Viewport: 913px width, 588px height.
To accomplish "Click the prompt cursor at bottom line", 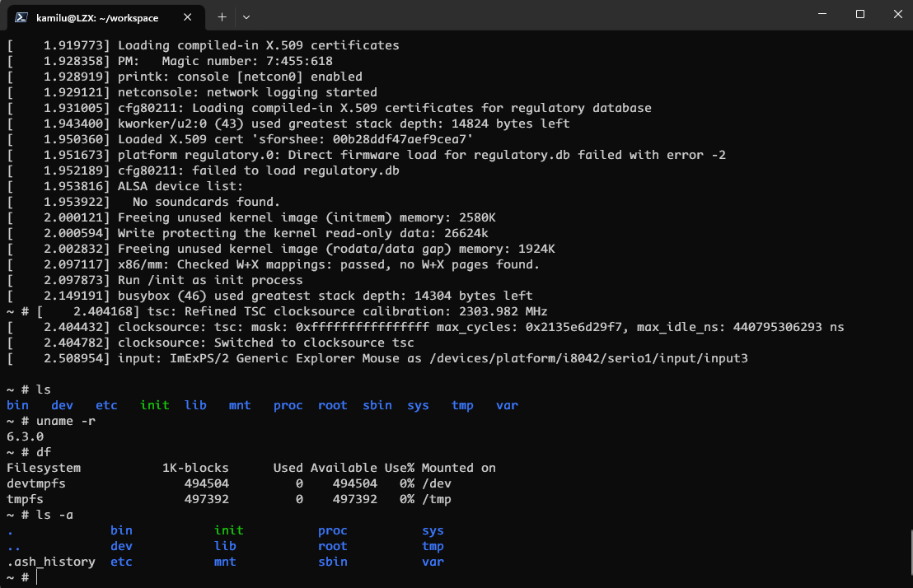I will pyautogui.click(x=37, y=577).
